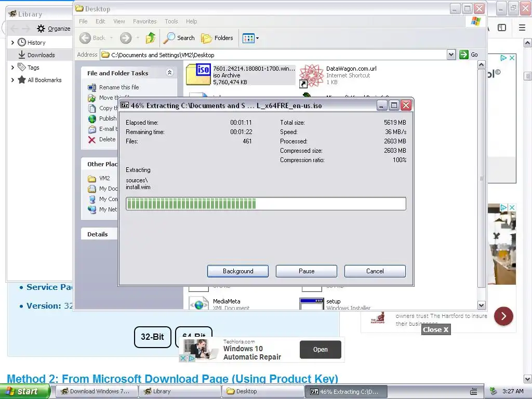
Task: Collapse File and Folder Tasks panel
Action: click(170, 73)
